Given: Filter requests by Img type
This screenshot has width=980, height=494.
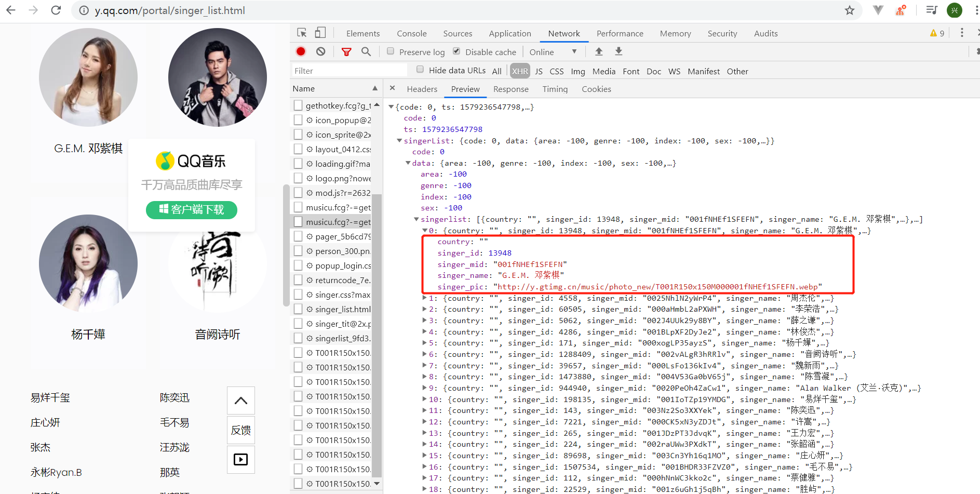Looking at the screenshot, I should pyautogui.click(x=578, y=71).
